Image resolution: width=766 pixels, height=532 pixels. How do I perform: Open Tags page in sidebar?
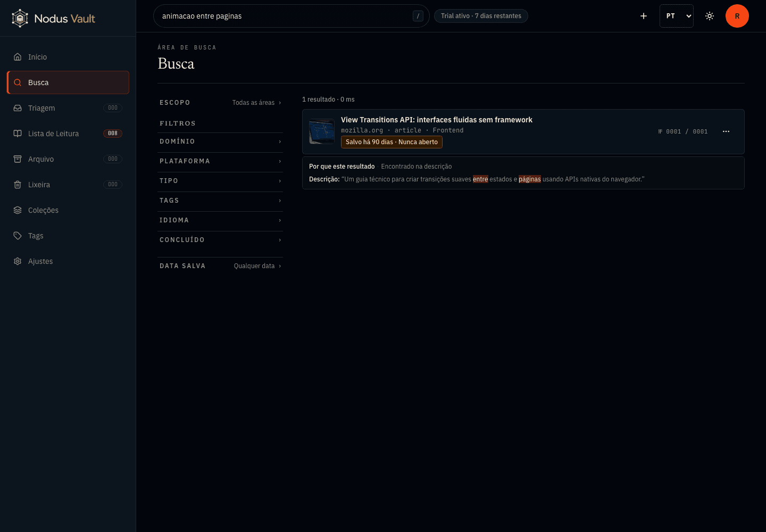tap(68, 236)
